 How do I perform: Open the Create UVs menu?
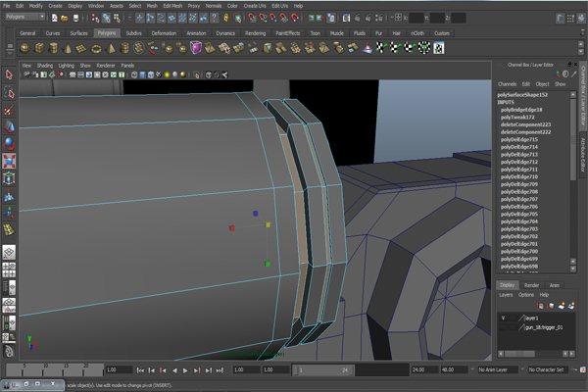(255, 6)
